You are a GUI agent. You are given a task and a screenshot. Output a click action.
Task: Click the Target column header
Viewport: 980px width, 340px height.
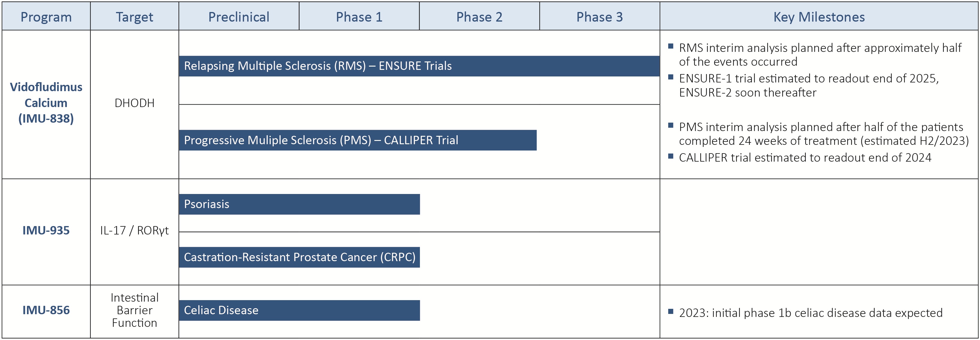tap(134, 17)
